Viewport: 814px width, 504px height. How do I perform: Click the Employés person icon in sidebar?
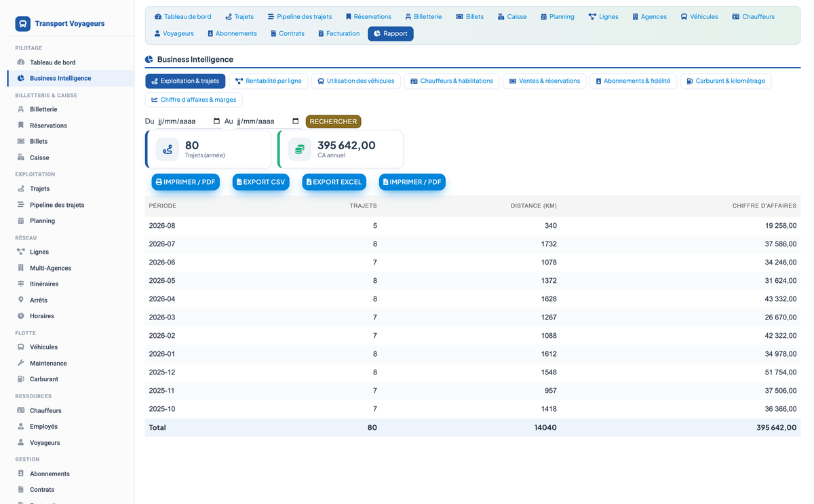tap(21, 427)
